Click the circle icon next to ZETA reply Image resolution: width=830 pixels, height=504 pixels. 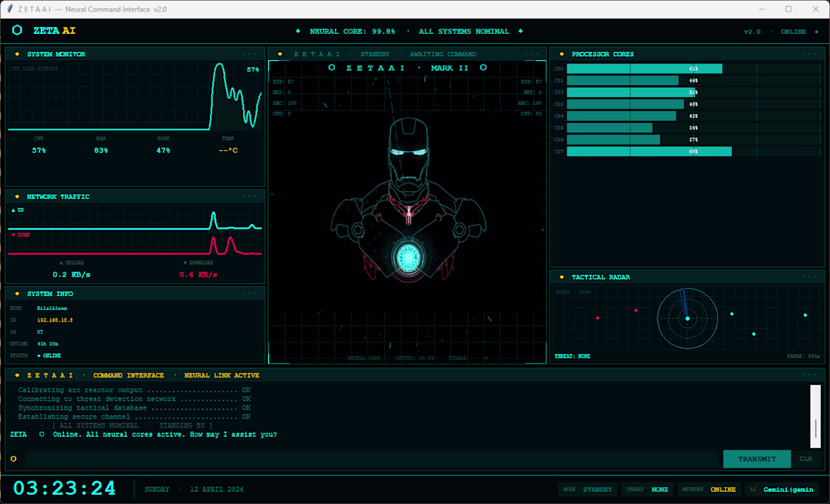tap(41, 434)
